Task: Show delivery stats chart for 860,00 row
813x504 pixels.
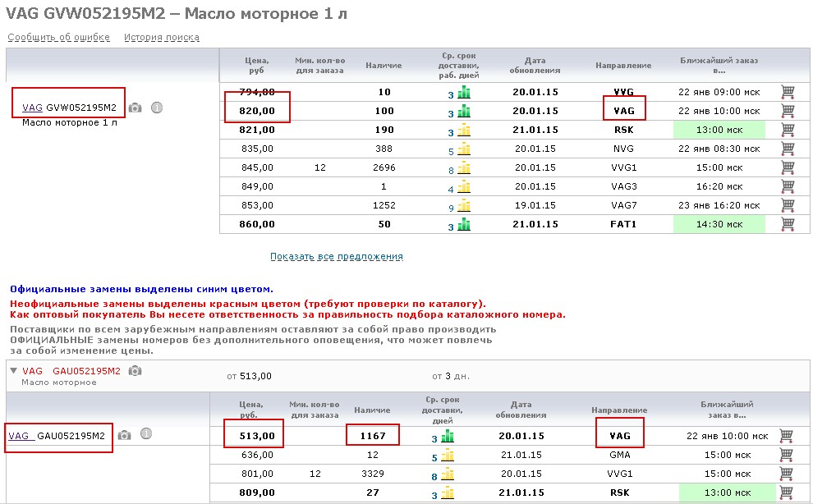Action: [464, 225]
